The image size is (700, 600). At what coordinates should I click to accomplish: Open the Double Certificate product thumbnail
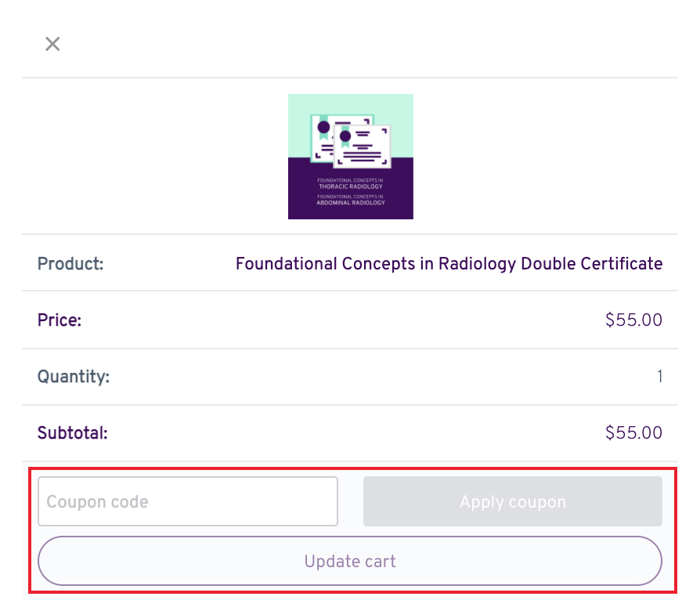click(351, 157)
